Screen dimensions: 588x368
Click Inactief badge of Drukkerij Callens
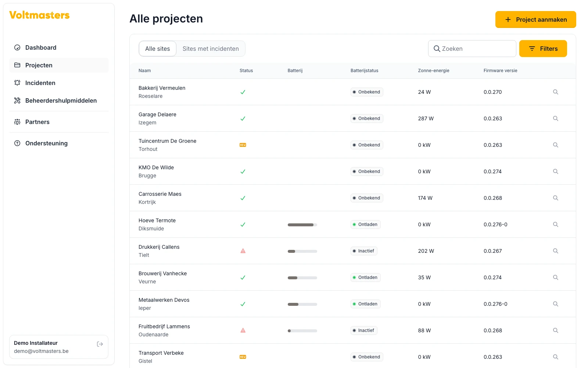[x=364, y=251]
